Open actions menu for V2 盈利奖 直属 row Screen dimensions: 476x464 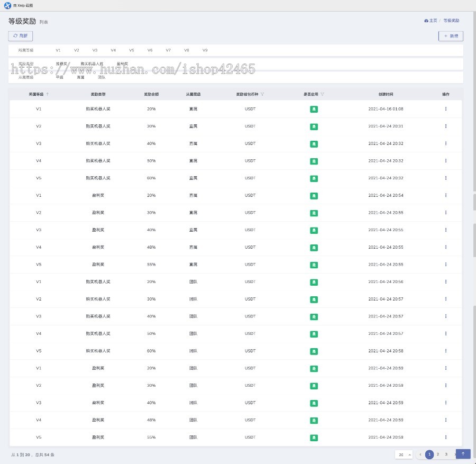pyautogui.click(x=446, y=213)
